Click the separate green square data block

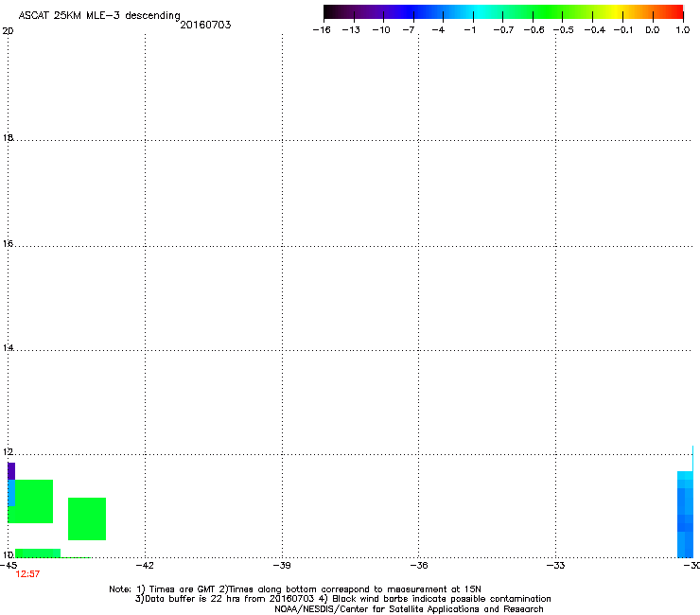pyautogui.click(x=87, y=519)
